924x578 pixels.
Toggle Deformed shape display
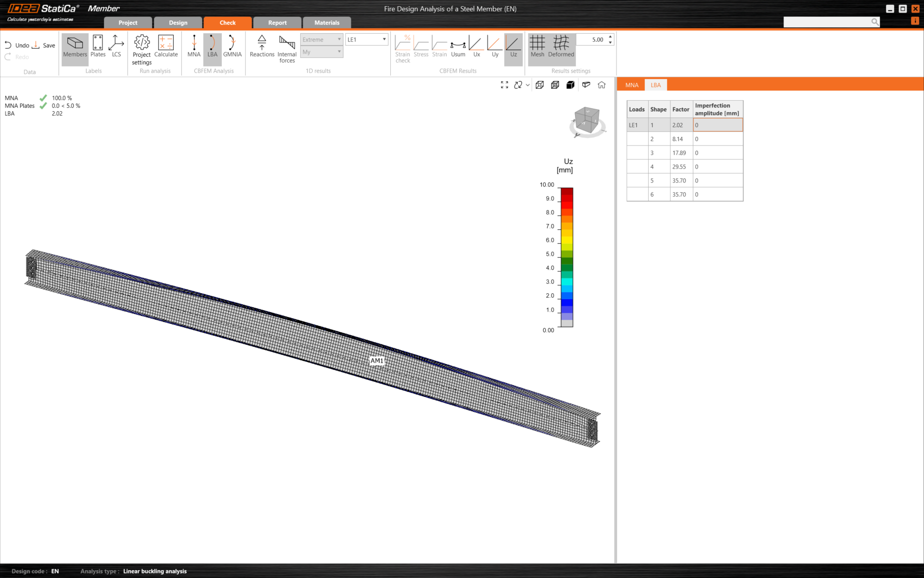[561, 46]
